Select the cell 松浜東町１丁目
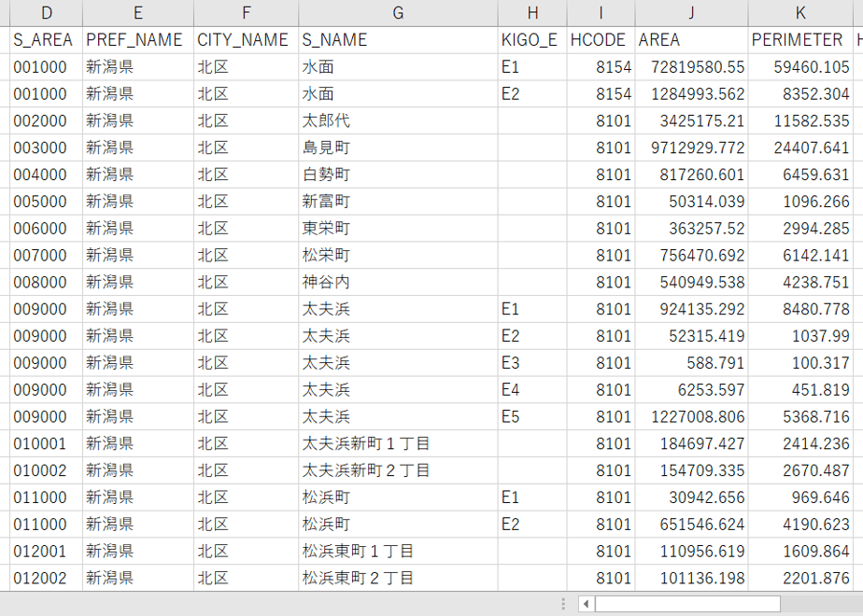 pyautogui.click(x=398, y=552)
